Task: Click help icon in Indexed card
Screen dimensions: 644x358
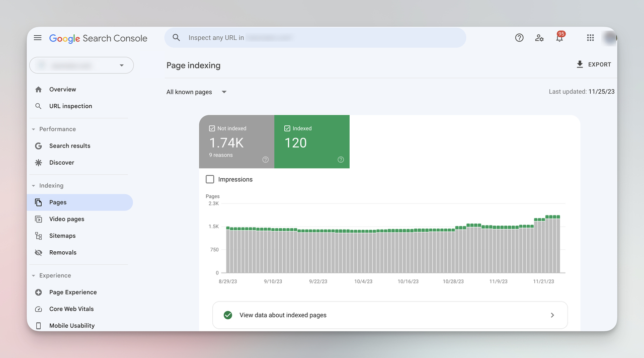Action: click(x=341, y=160)
